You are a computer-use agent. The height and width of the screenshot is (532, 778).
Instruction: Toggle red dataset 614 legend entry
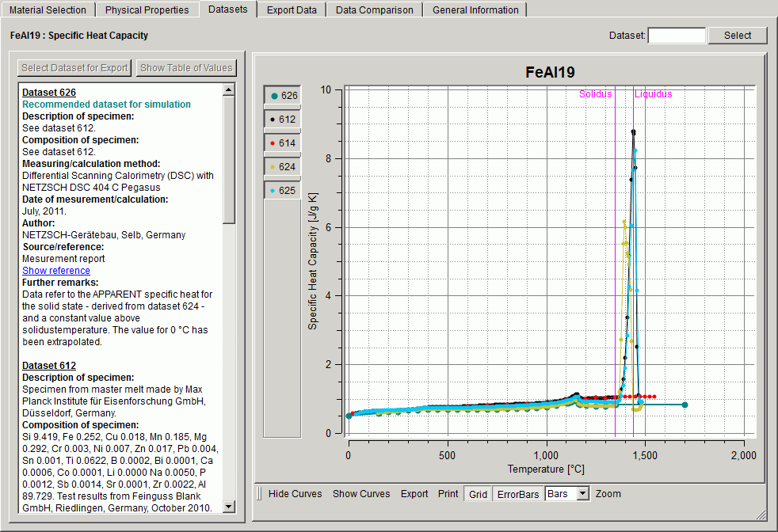point(282,143)
